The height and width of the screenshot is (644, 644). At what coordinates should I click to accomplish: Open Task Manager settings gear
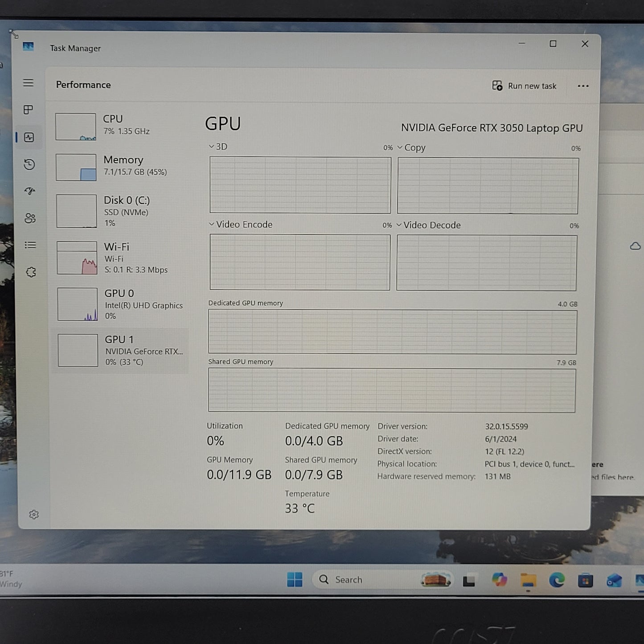point(34,515)
